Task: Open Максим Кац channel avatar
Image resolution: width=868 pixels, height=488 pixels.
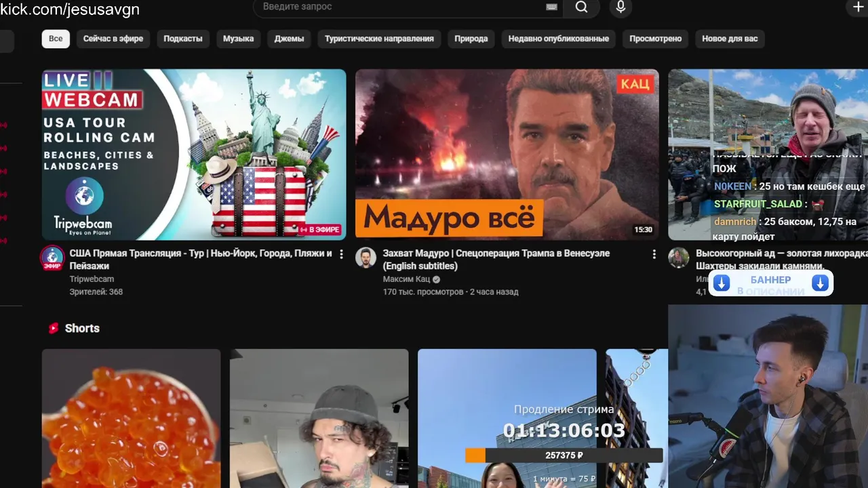Action: click(366, 258)
